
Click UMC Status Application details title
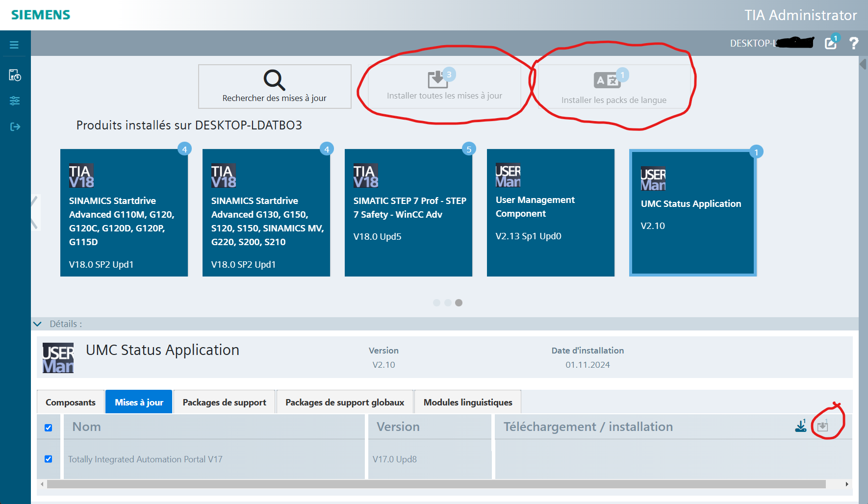[x=163, y=350]
